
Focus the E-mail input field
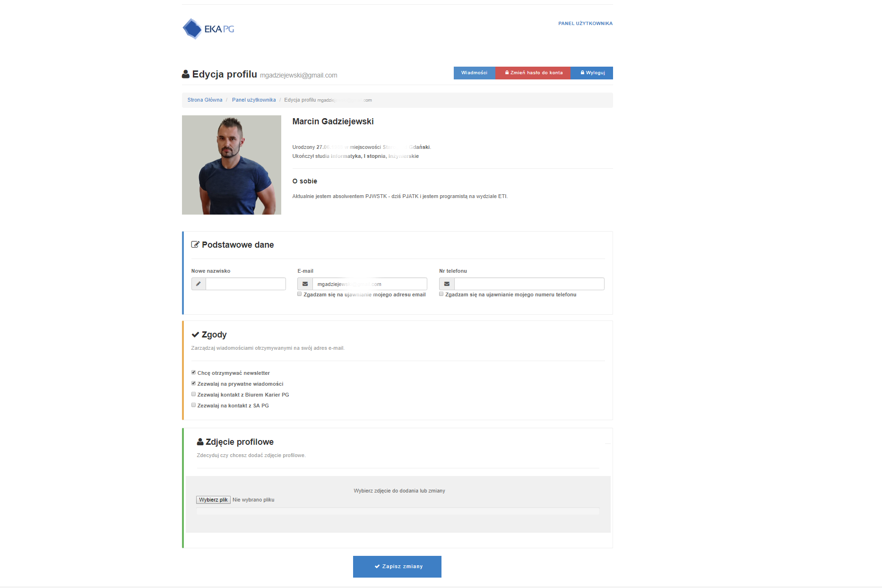point(370,284)
